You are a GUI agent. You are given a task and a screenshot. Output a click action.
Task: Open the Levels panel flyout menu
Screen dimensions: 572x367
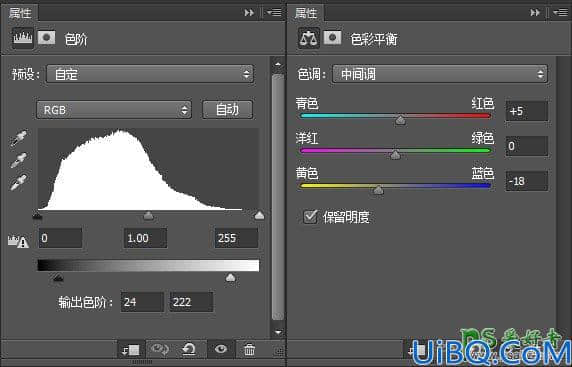[274, 13]
